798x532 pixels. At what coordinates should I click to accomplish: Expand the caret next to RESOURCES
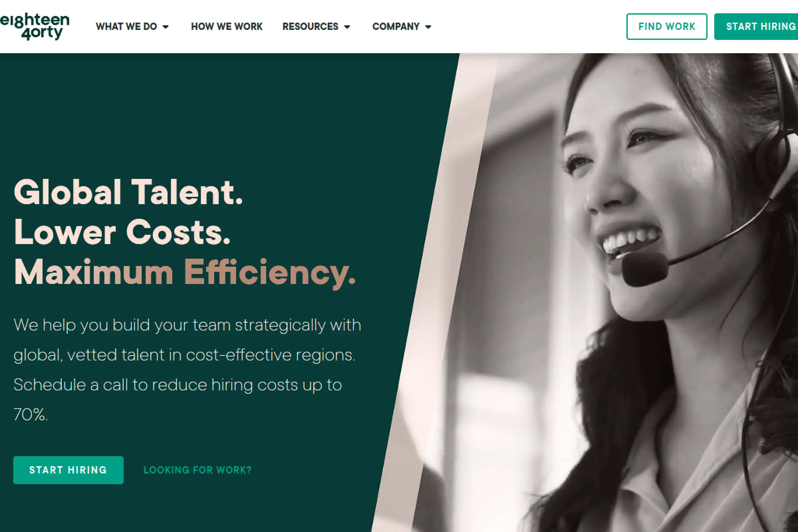(347, 27)
